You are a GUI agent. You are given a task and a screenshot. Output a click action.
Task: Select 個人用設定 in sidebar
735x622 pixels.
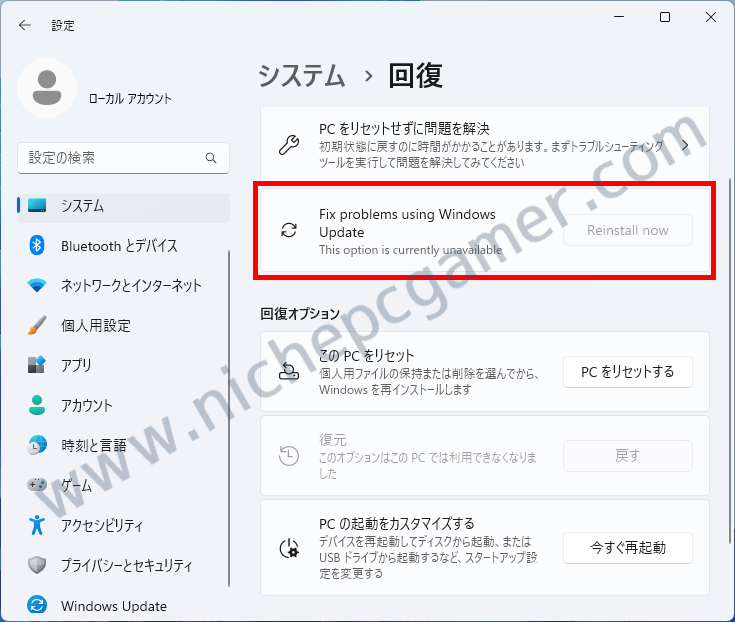click(124, 325)
